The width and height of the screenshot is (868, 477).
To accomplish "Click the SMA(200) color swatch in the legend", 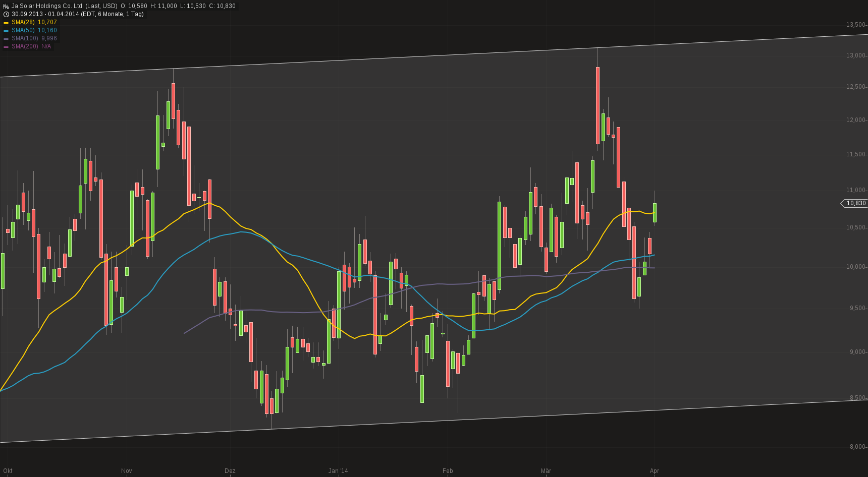I will coord(6,46).
